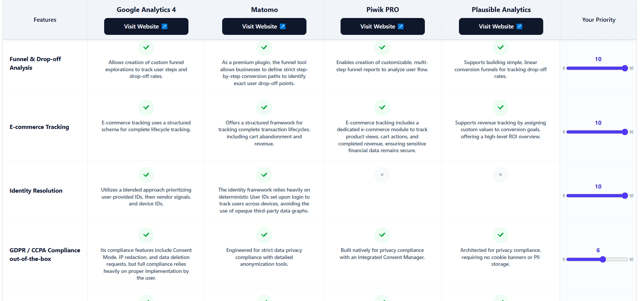The image size is (644, 301).
Task: Click Google Analytics Identity Resolution checkmark
Action: point(146,175)
